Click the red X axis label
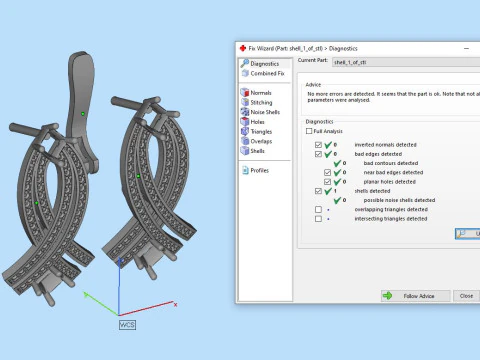480x360 pixels. 175,304
